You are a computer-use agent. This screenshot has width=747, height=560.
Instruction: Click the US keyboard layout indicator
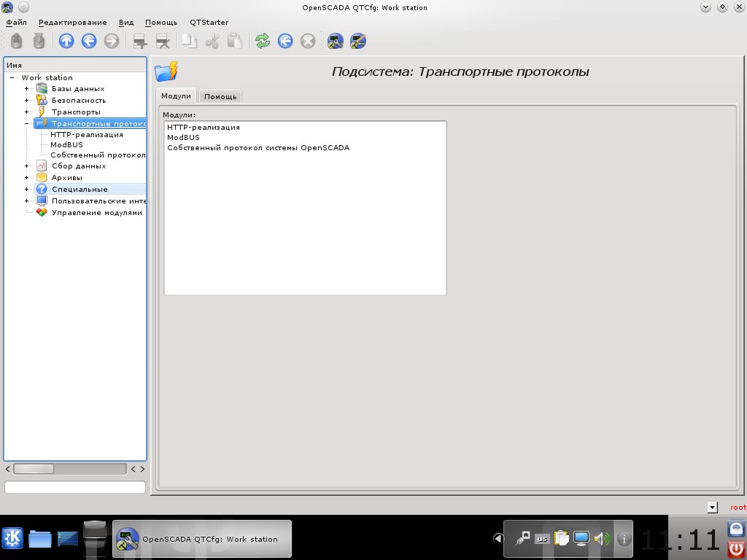point(541,539)
